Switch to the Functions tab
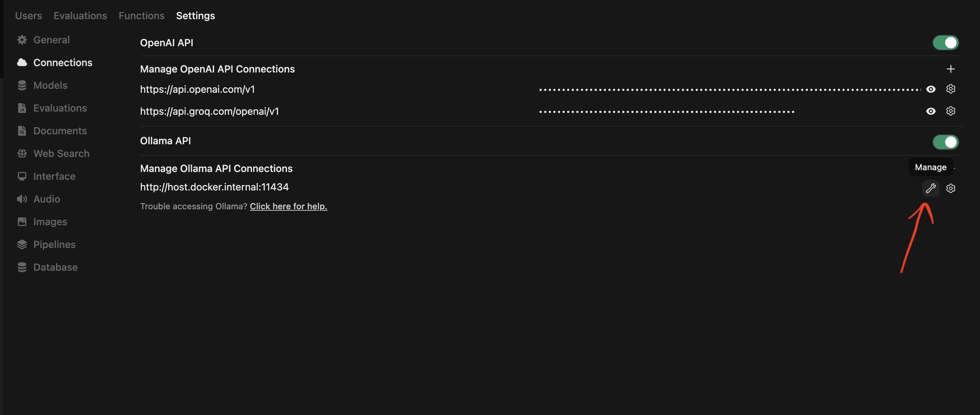The image size is (980, 415). [x=141, y=16]
